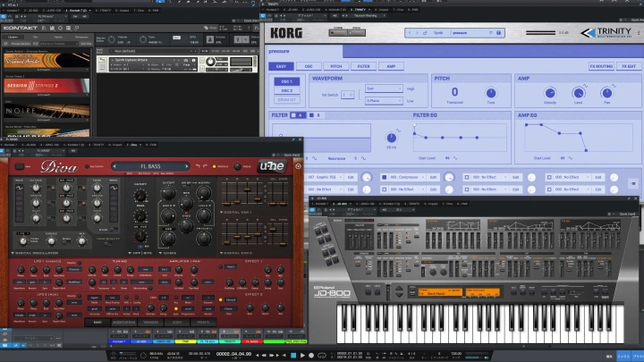This screenshot has width=644, height=362.
Task: Switch to Korg PITCH tab
Action: point(336,66)
